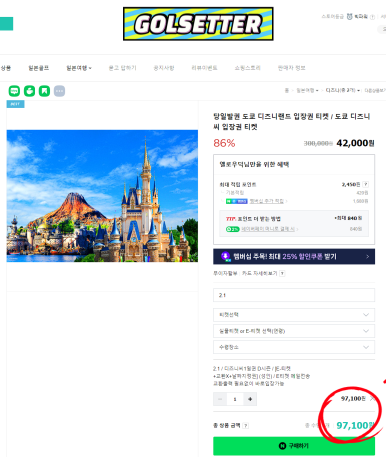Click the BEST badge above product image
The width and height of the screenshot is (386, 457).
15,104
